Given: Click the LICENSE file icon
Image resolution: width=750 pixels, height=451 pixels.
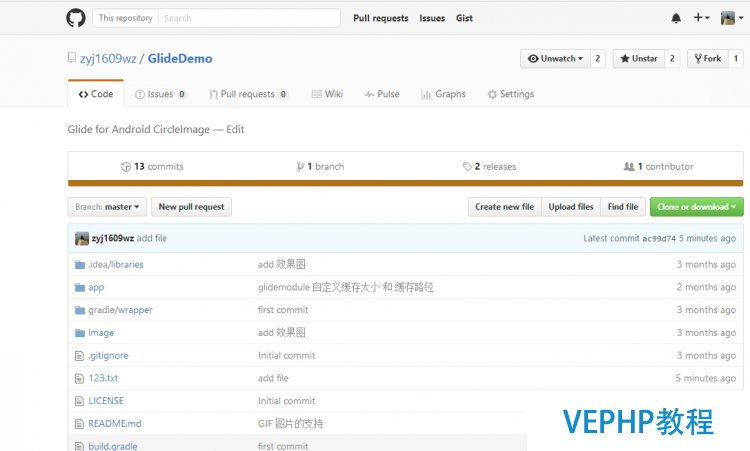Looking at the screenshot, I should [79, 401].
